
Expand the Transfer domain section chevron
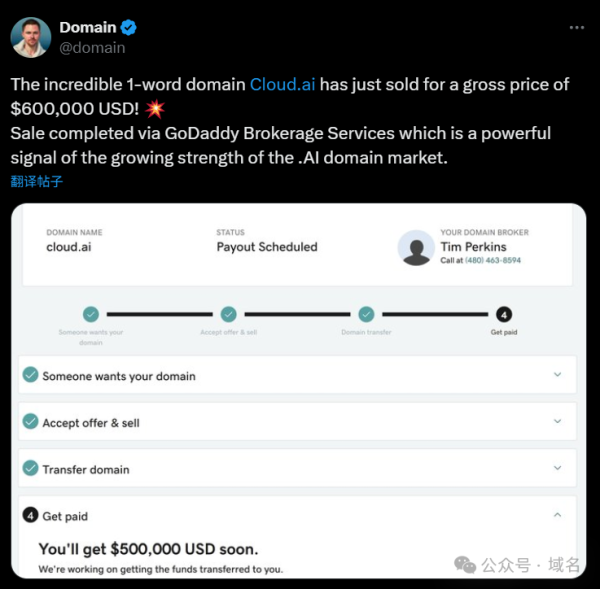point(557,469)
